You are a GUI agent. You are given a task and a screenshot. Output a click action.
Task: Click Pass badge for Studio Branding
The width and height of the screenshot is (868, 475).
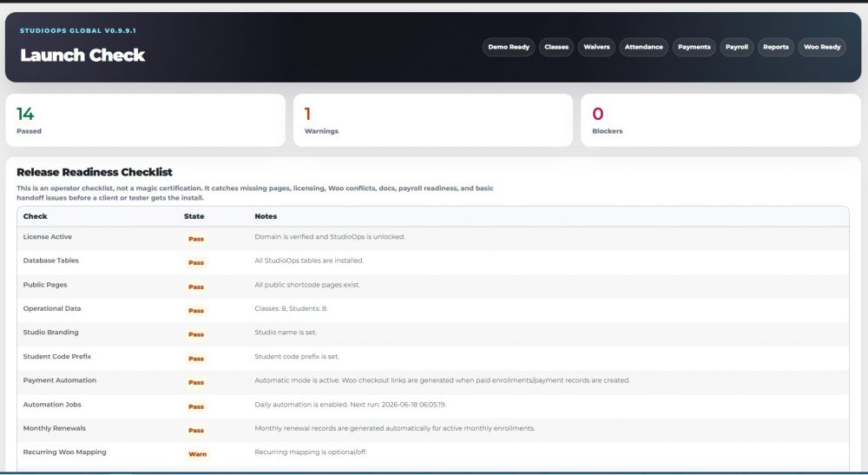click(196, 334)
